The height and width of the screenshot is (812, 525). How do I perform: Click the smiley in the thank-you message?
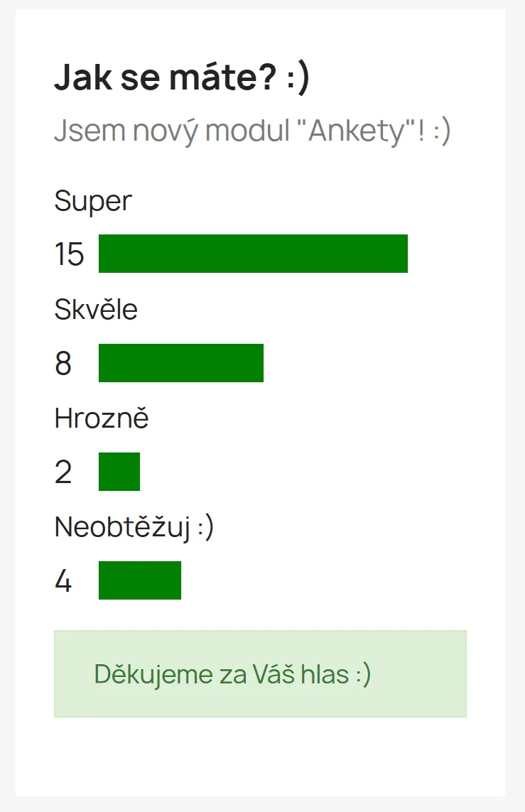(362, 674)
